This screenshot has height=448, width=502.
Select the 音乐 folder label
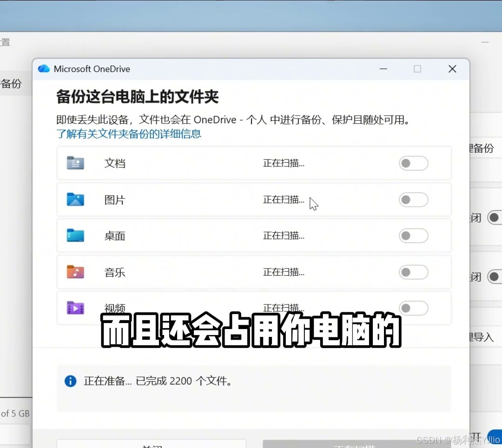pos(115,273)
